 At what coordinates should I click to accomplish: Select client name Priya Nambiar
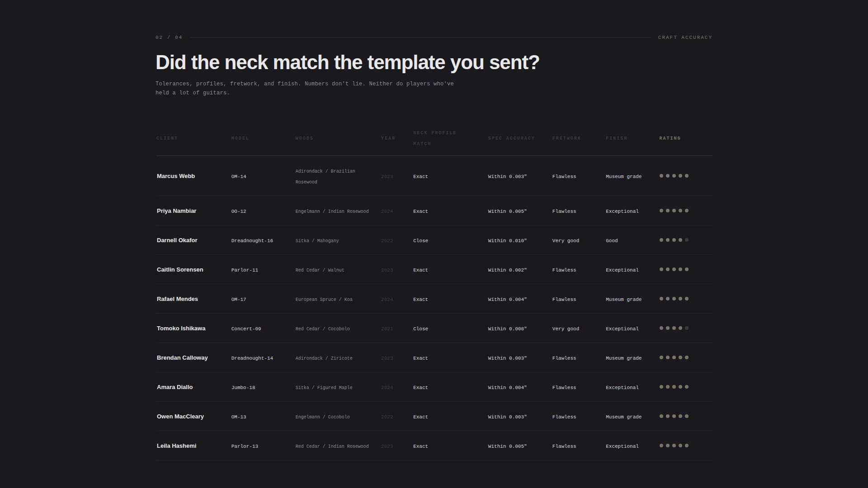[176, 211]
